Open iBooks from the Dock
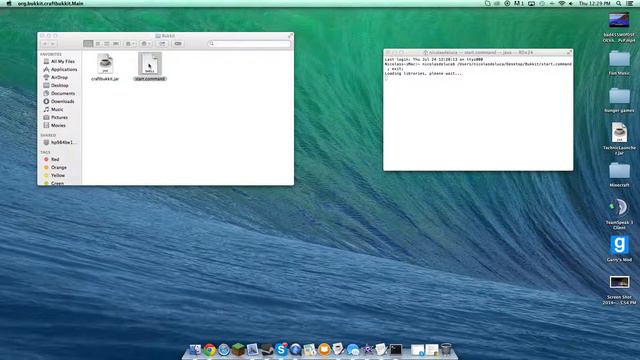The height and width of the screenshot is (360, 640). coord(324,350)
